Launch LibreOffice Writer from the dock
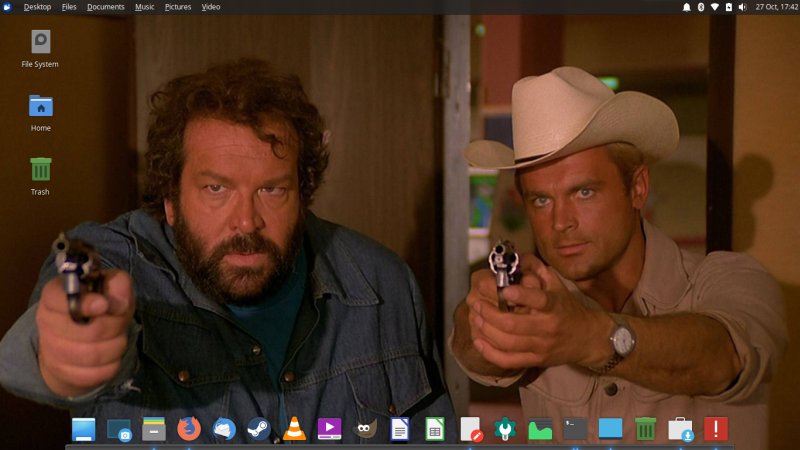This screenshot has width=800, height=450. click(399, 429)
